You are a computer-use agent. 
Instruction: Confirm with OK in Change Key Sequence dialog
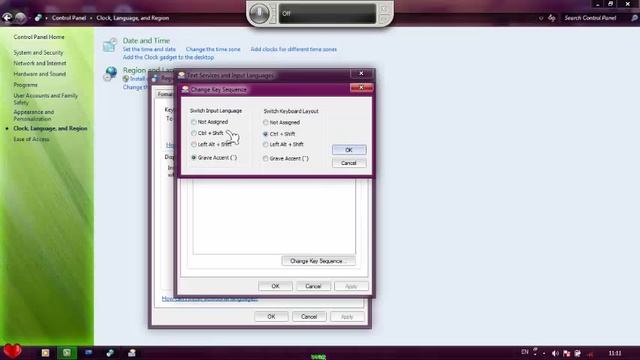[x=349, y=150]
